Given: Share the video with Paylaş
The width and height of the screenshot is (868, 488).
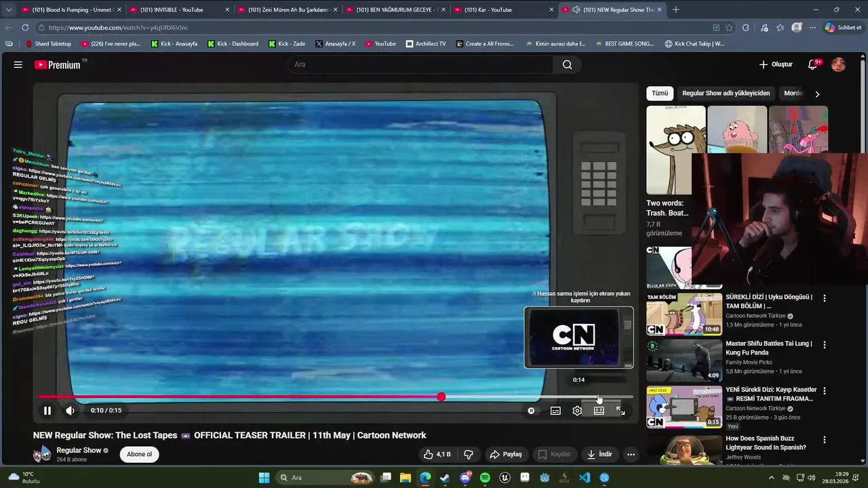Looking at the screenshot, I should pyautogui.click(x=506, y=454).
